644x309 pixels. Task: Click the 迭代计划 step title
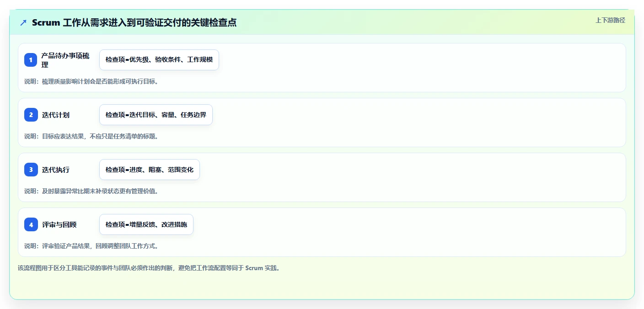(x=56, y=115)
